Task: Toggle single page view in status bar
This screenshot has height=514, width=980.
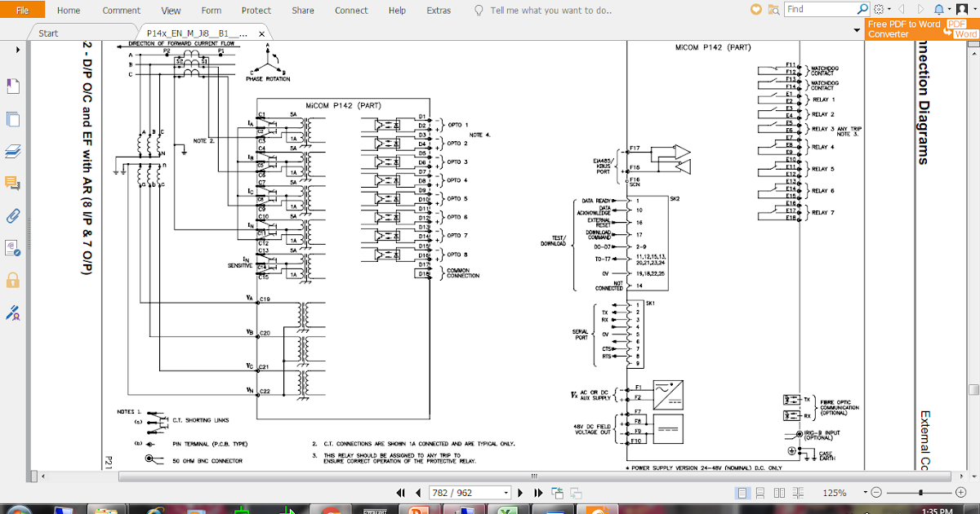Action: click(x=741, y=492)
